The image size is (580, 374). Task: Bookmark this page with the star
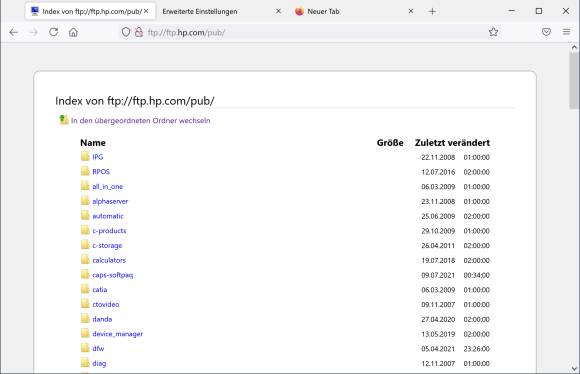tap(493, 32)
